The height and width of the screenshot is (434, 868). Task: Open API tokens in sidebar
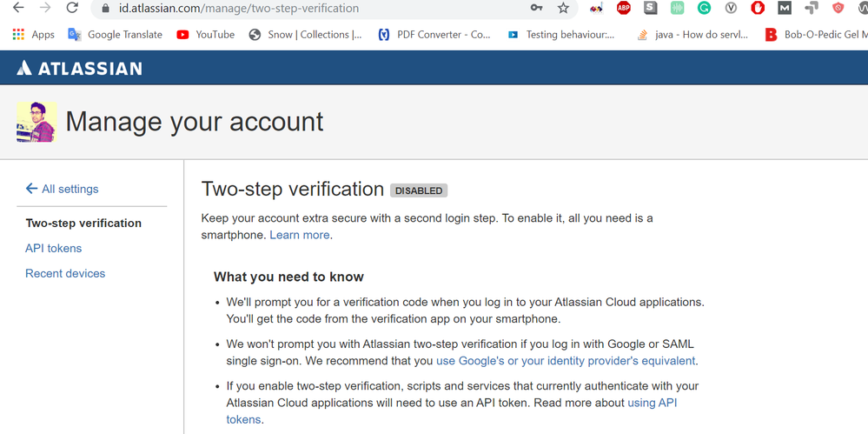[54, 249]
